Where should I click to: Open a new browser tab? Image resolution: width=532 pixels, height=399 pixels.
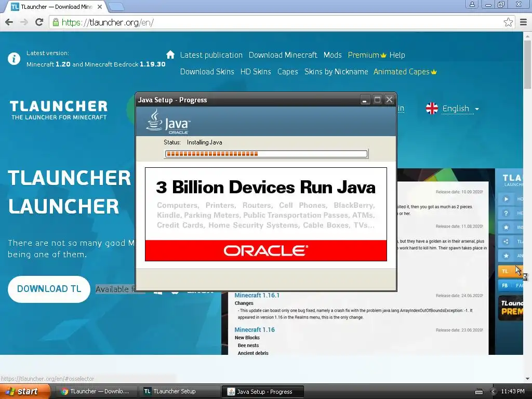tap(116, 6)
